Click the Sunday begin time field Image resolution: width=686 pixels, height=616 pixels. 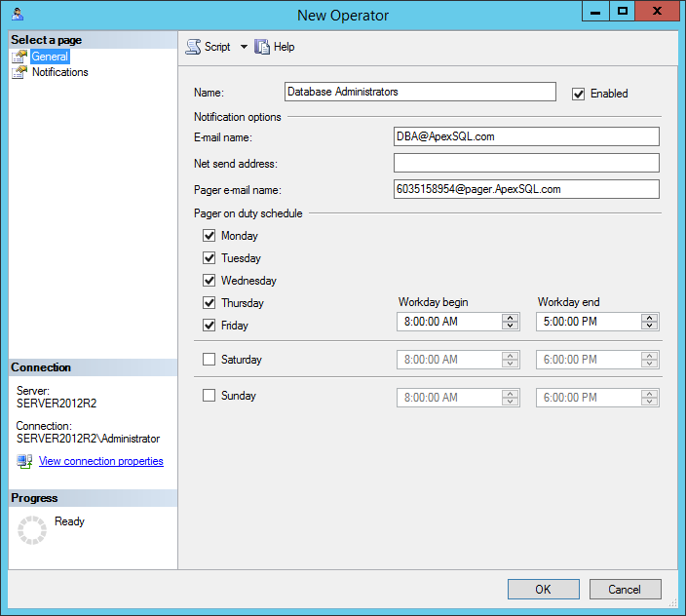click(458, 398)
